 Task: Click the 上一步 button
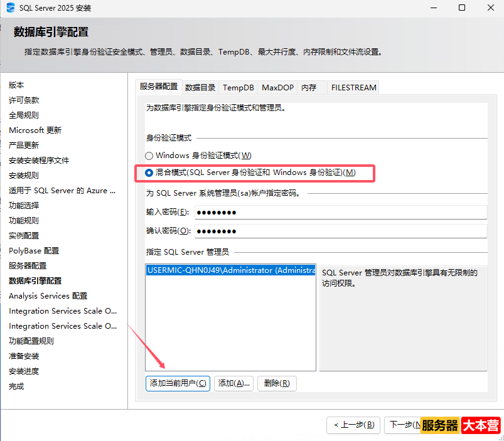tap(353, 425)
